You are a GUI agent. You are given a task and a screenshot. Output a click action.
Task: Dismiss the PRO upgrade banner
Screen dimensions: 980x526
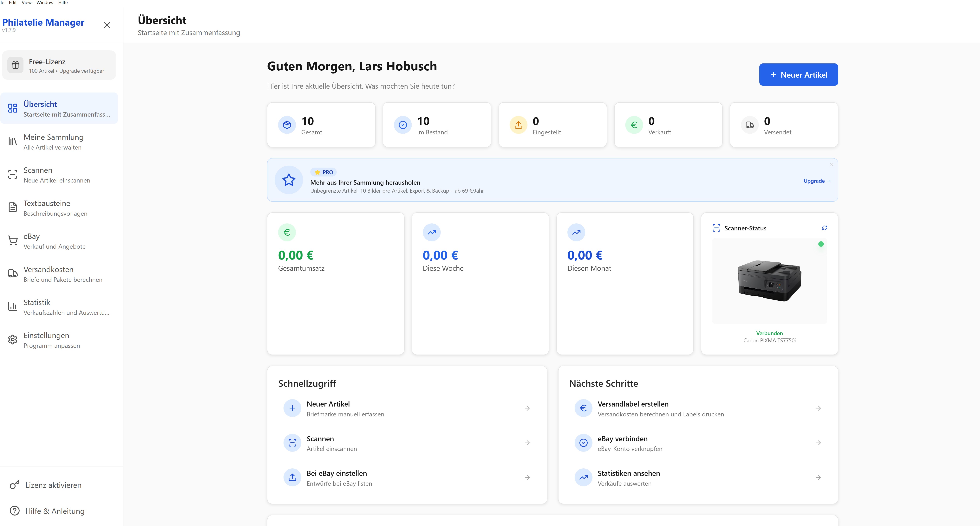coord(831,165)
